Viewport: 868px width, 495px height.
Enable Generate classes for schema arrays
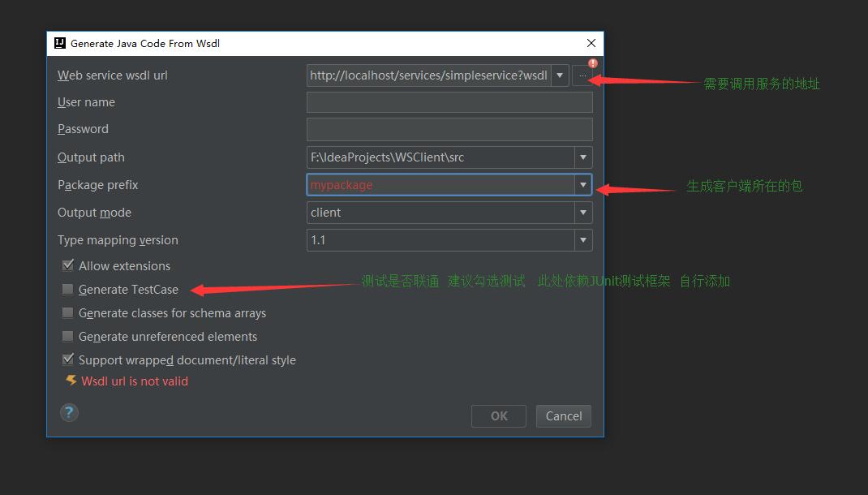(67, 313)
